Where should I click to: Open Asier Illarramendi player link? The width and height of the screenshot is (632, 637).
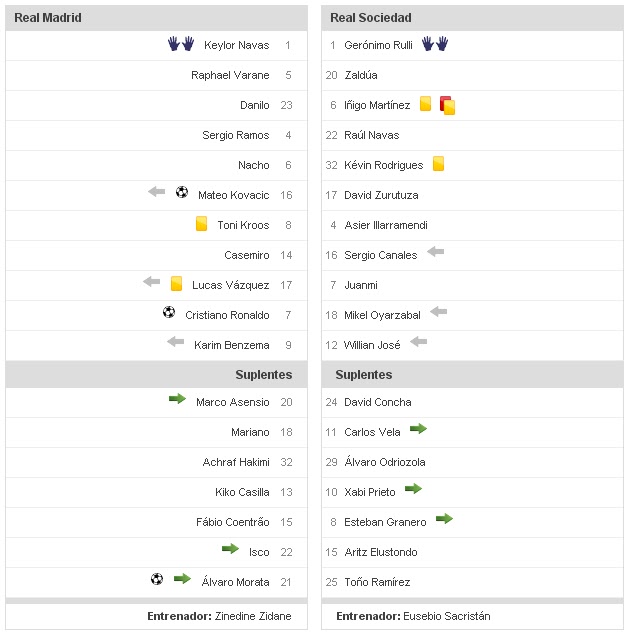tap(386, 225)
